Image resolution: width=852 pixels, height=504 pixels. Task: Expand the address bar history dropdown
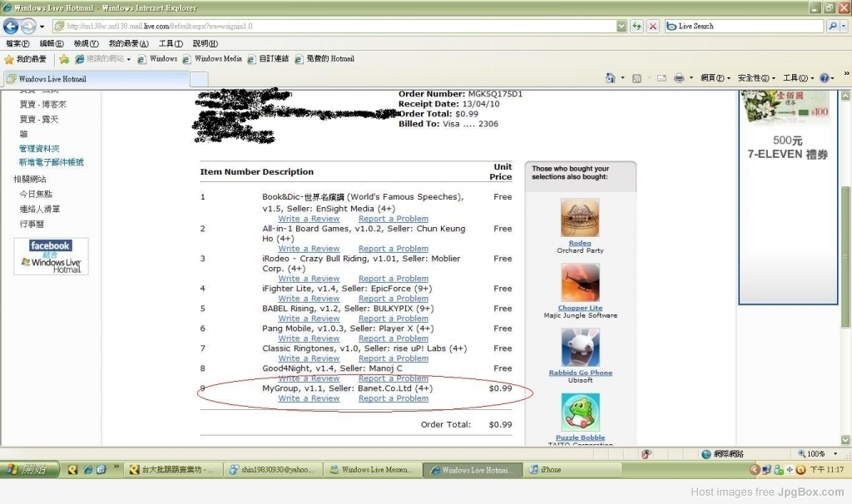coord(622,27)
